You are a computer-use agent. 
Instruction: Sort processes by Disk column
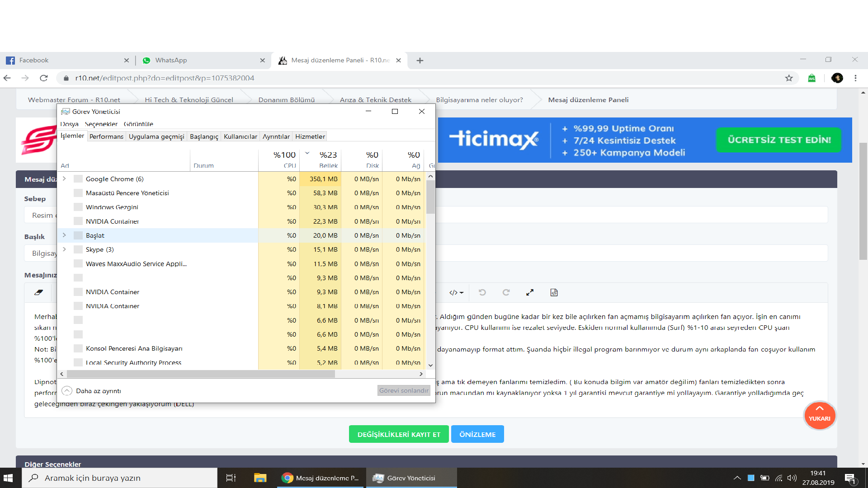362,160
